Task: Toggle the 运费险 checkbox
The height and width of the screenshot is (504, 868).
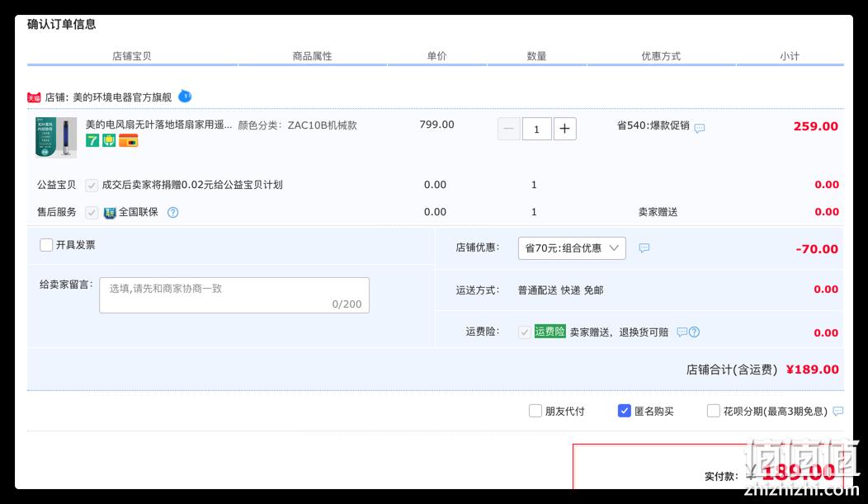Action: point(524,332)
